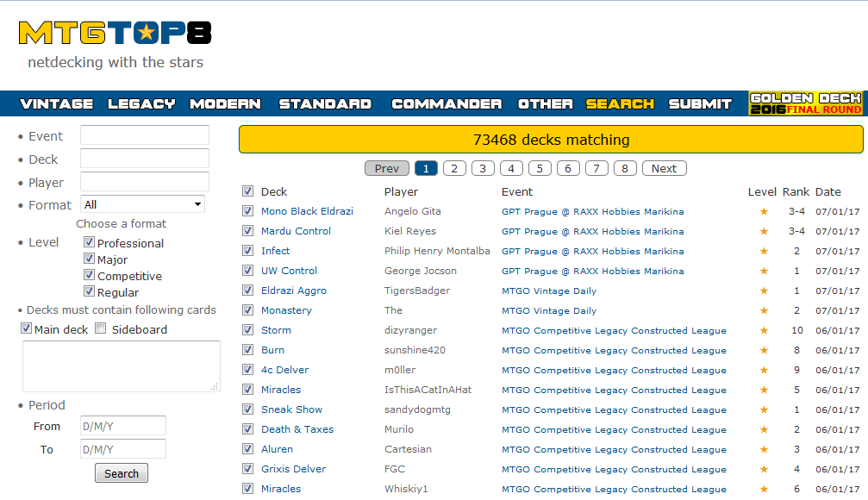Open the Submit page
The image size is (868, 500).
click(700, 103)
